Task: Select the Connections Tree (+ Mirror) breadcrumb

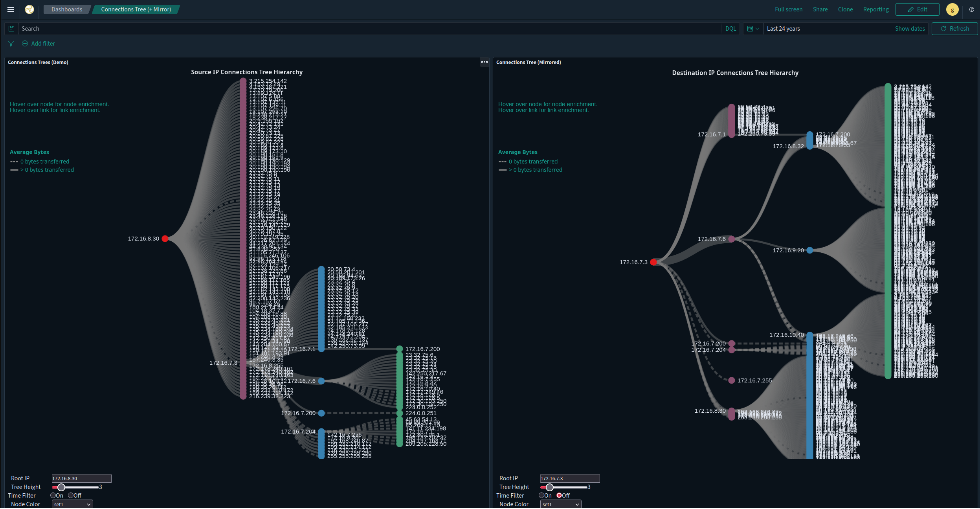Action: (x=136, y=9)
